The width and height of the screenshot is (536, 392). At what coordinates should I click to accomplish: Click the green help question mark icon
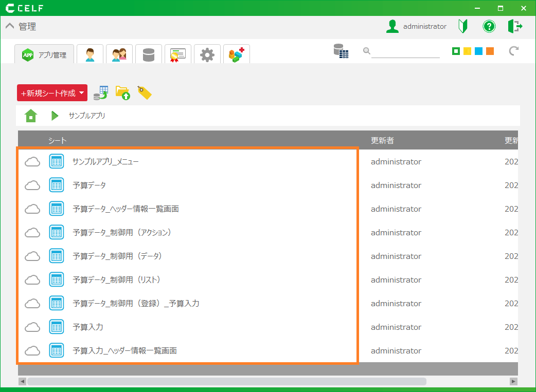pyautogui.click(x=489, y=26)
